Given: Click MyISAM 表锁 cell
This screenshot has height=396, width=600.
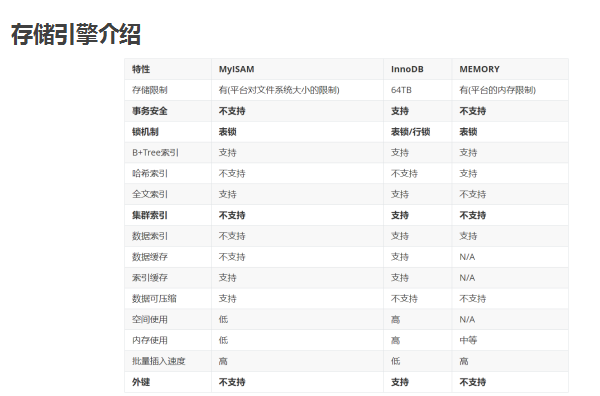Looking at the screenshot, I should pos(227,132).
